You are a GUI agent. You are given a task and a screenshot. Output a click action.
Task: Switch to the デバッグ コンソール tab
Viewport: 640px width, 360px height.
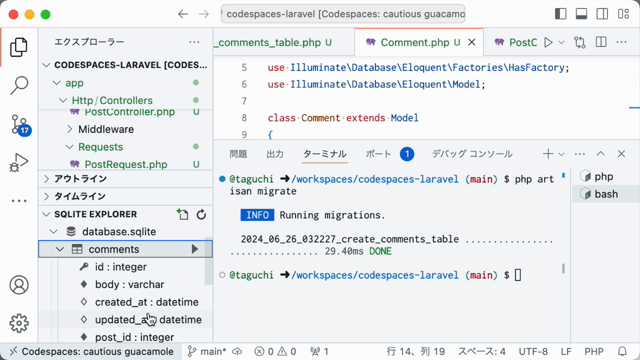tap(472, 154)
